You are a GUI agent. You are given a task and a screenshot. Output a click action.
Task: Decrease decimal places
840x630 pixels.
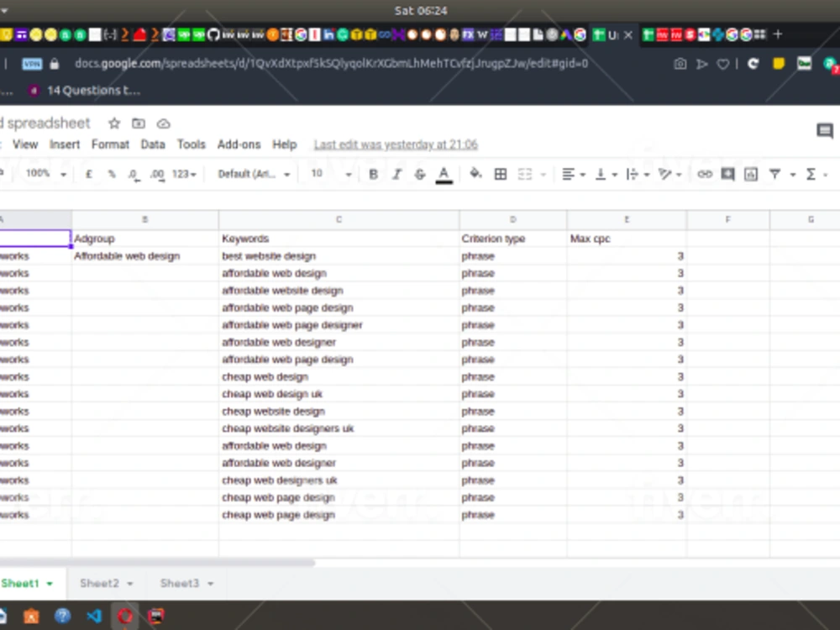pyautogui.click(x=134, y=175)
